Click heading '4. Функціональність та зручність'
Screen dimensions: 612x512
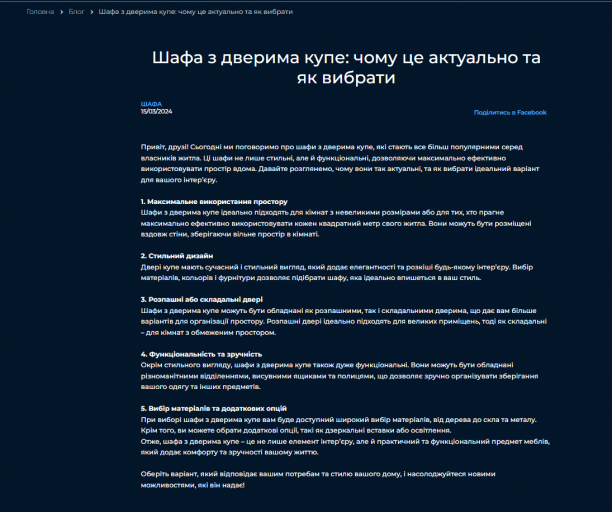point(201,354)
